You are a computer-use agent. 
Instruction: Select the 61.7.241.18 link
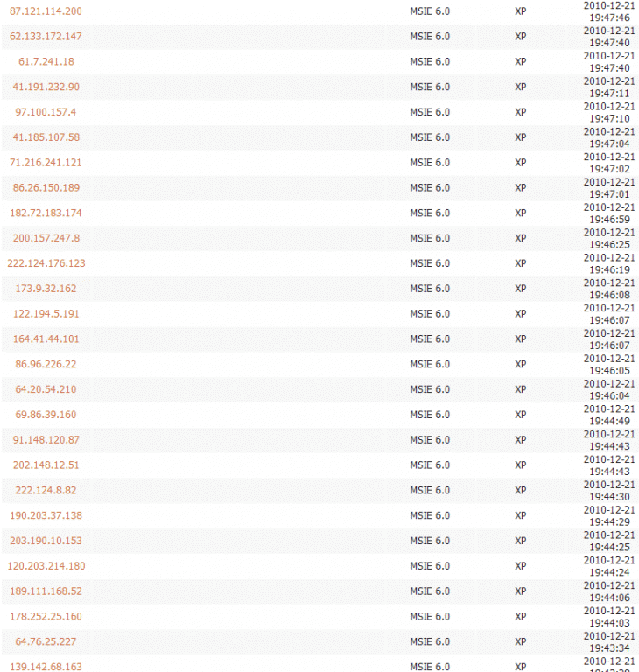point(46,62)
